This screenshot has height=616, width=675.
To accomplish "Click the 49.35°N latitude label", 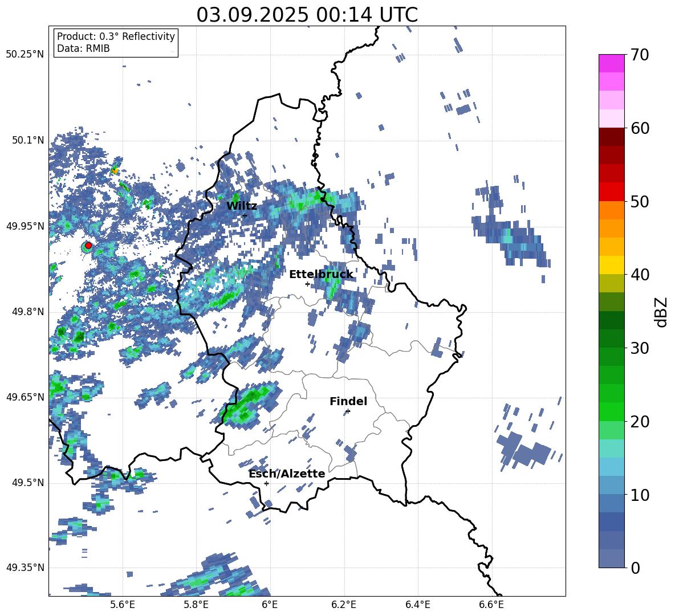I will coord(25,568).
